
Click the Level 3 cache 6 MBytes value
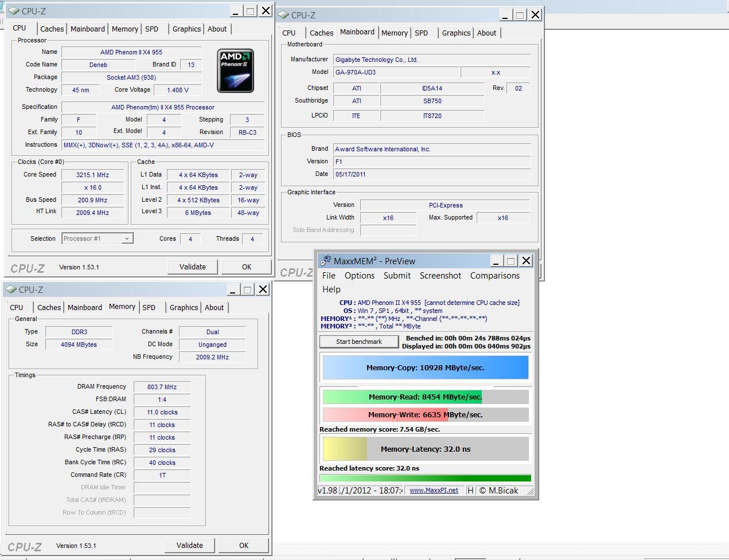point(198,213)
